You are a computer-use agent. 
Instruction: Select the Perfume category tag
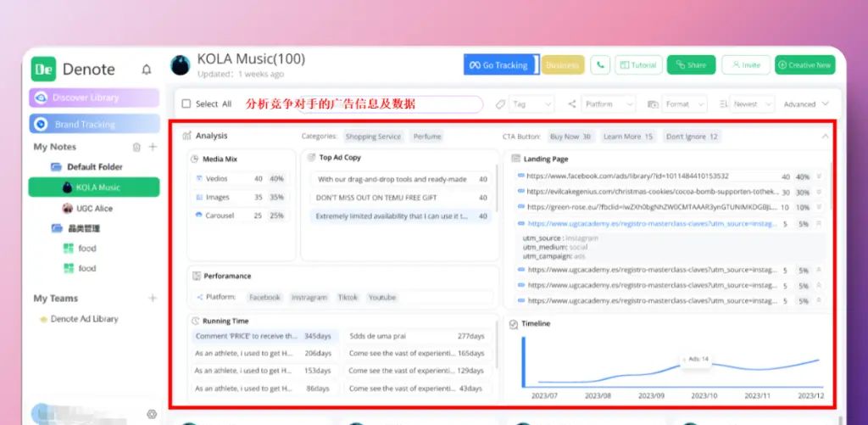tap(427, 137)
